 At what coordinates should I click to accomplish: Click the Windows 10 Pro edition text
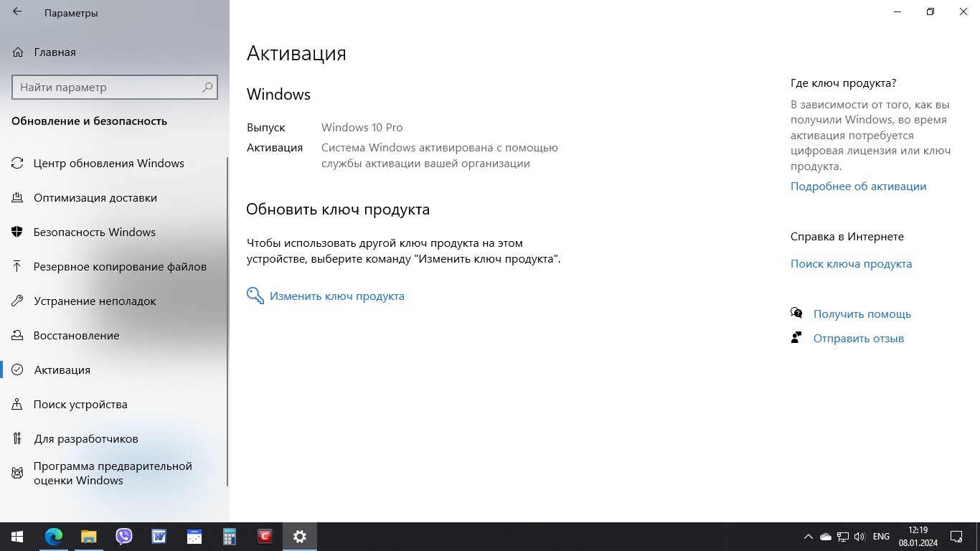click(x=362, y=128)
